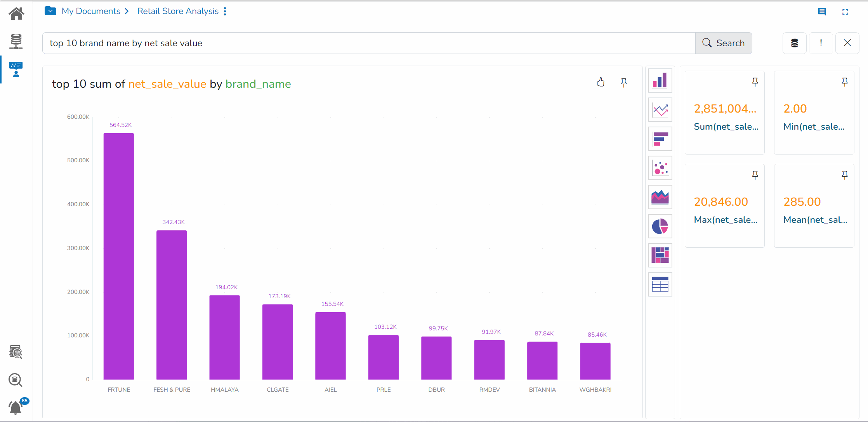This screenshot has height=422, width=868.
Task: Click the 564.52K data label
Action: click(121, 125)
